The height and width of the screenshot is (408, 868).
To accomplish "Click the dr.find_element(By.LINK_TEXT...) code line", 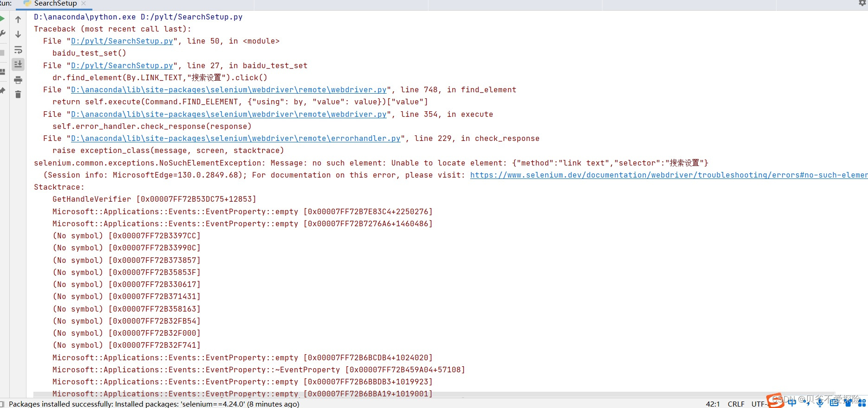I will point(160,78).
